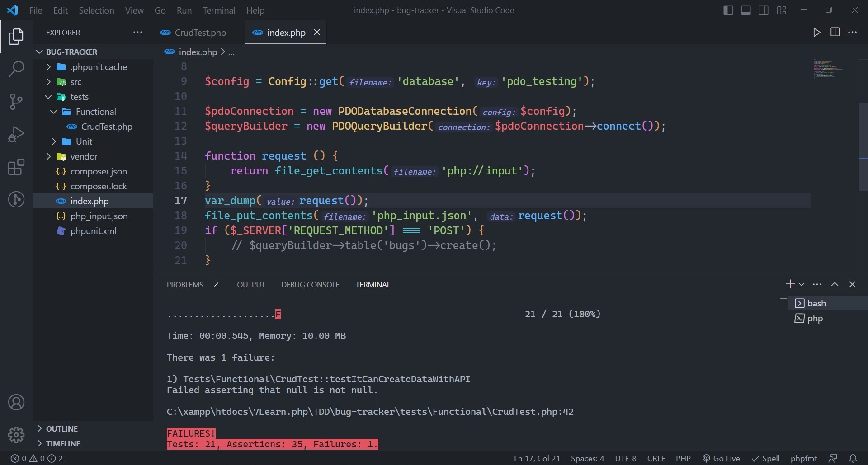Open Explorer Views and More Actions ellipsis
The width and height of the screenshot is (868, 465).
pyautogui.click(x=137, y=32)
